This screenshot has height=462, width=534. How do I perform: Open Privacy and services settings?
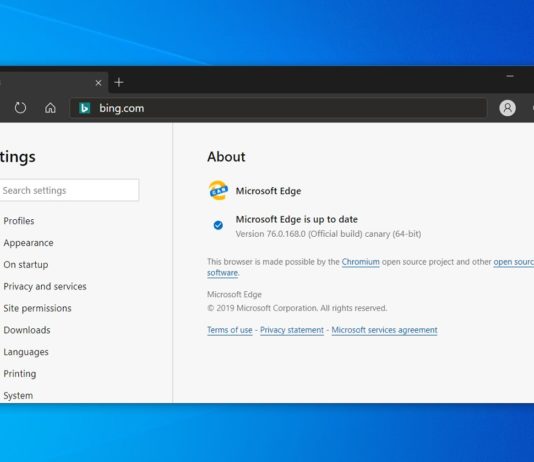point(45,286)
